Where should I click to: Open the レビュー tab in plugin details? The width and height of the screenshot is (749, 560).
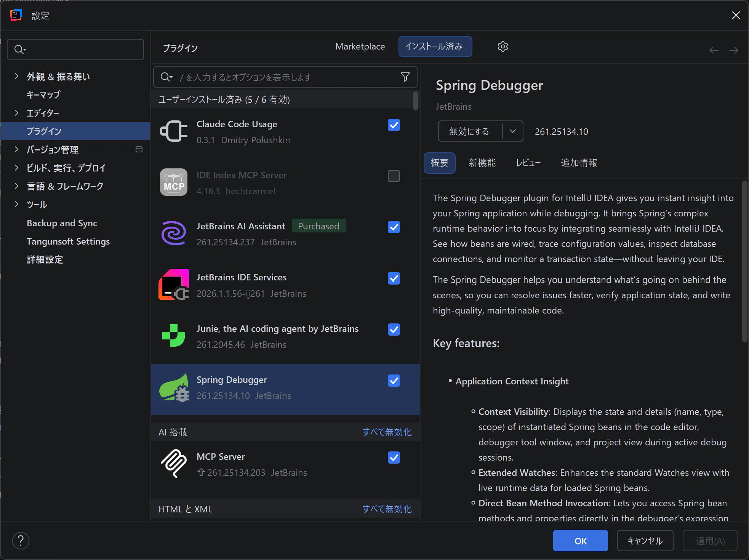pyautogui.click(x=528, y=163)
